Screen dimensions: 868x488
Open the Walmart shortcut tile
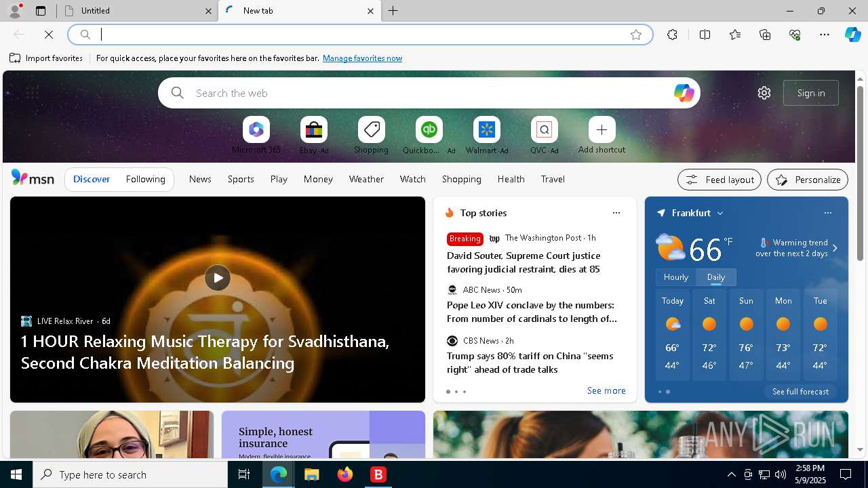(x=487, y=135)
